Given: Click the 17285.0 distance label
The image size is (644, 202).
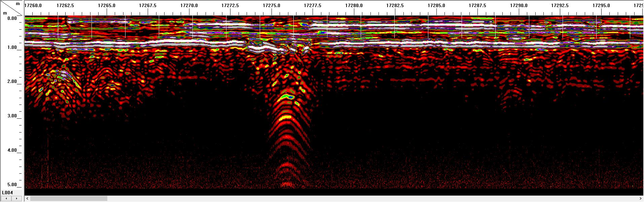Looking at the screenshot, I should click(436, 5).
